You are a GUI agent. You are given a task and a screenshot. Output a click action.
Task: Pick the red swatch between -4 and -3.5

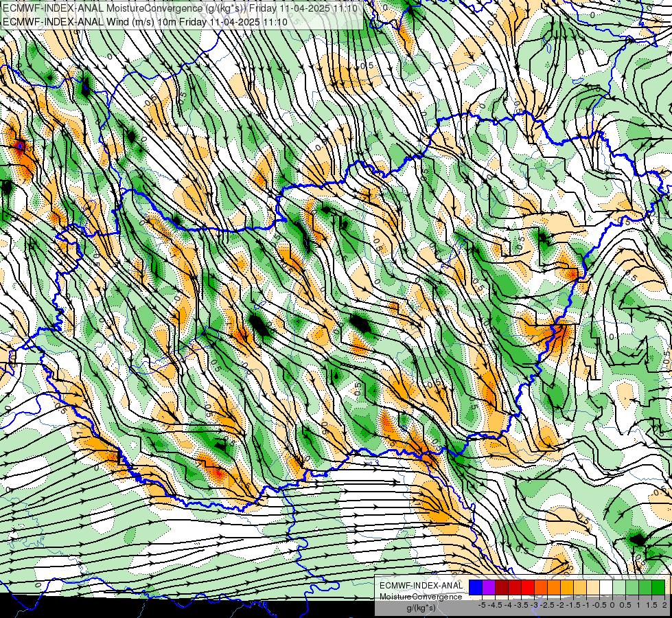(x=515, y=588)
